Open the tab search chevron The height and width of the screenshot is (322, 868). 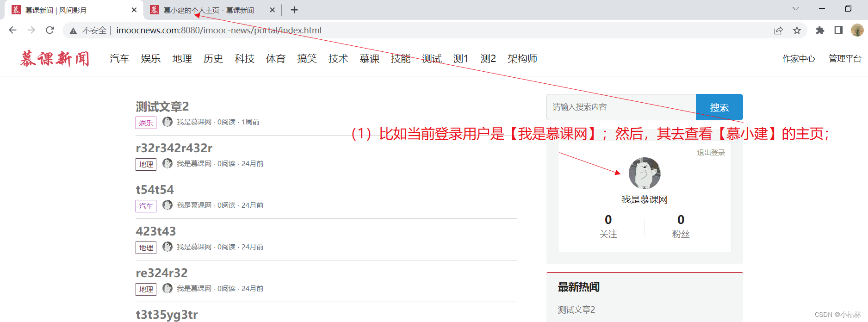[795, 9]
